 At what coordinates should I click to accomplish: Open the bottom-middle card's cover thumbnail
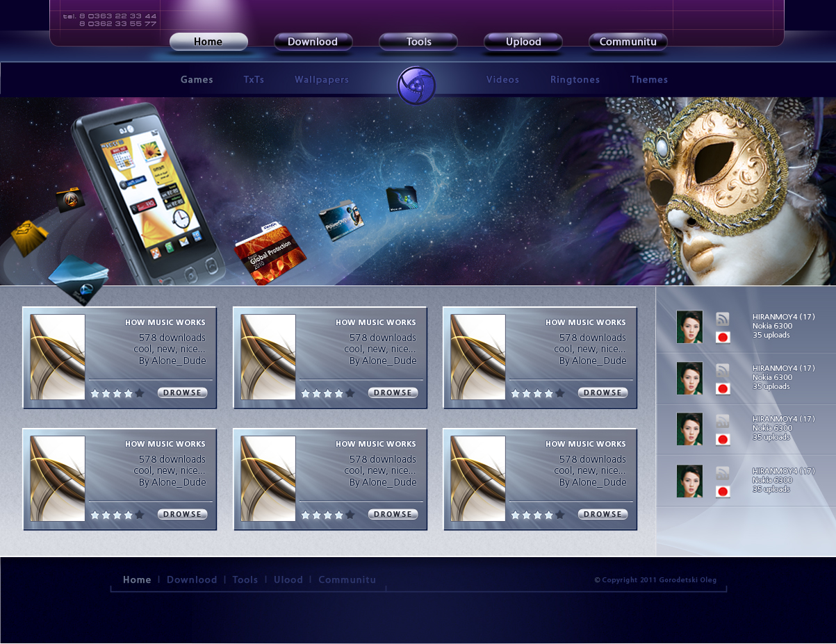(x=268, y=479)
